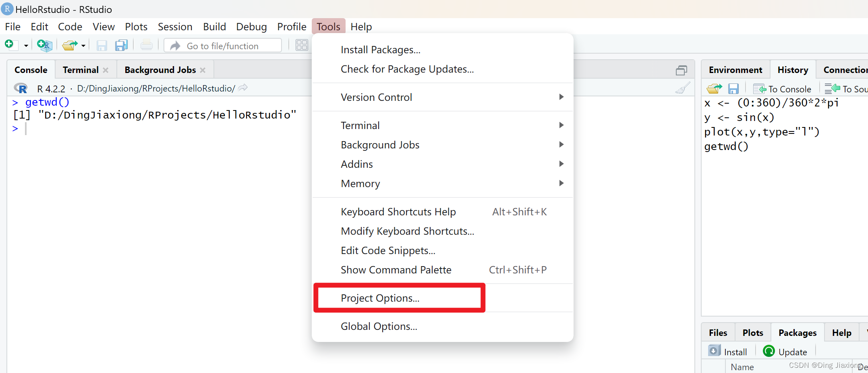Select history entry "getwd()"
The image size is (868, 373).
[726, 146]
